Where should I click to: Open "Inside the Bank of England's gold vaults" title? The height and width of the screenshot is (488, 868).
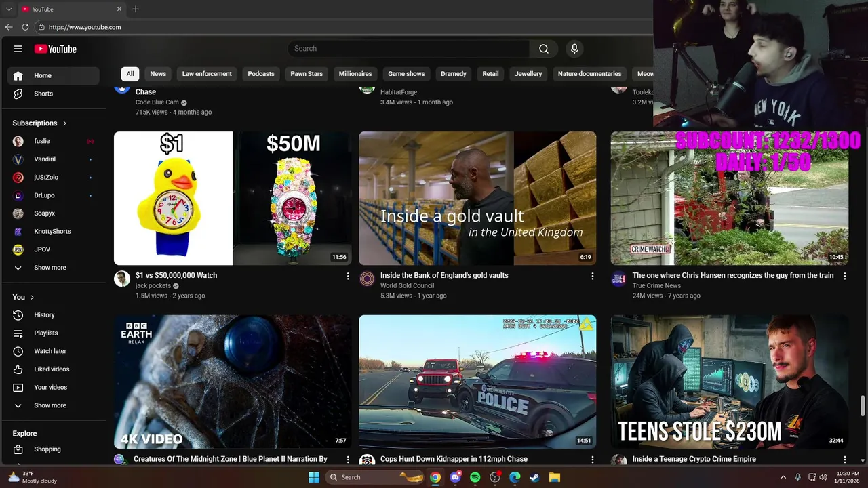444,275
